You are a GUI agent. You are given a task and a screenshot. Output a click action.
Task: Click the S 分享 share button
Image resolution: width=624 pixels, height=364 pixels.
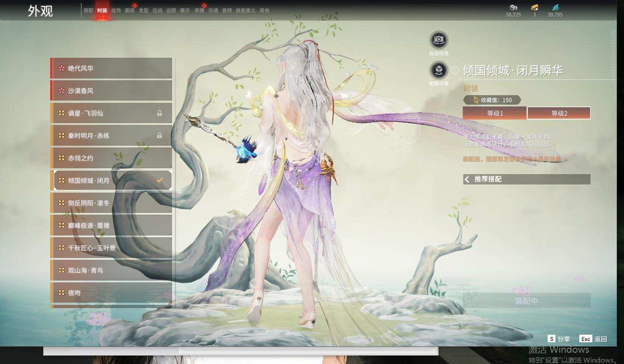click(x=559, y=339)
